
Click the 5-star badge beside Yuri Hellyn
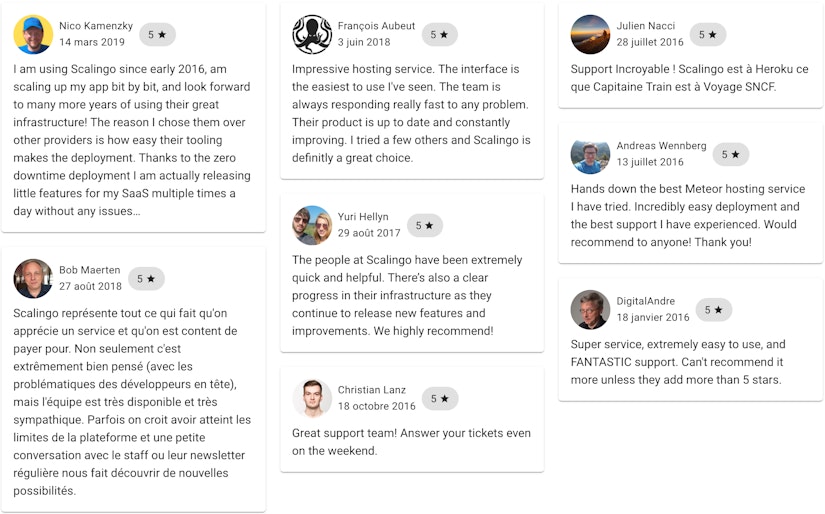coord(425,226)
